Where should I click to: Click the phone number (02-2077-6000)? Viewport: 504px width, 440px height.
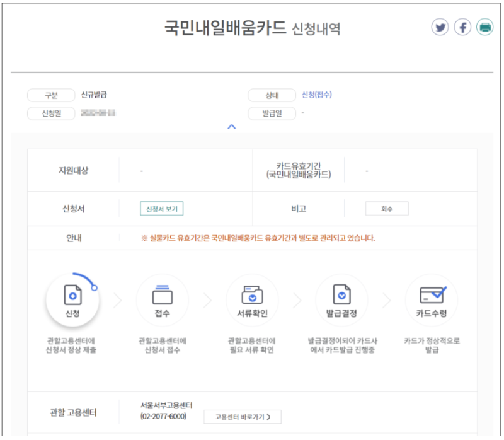pyautogui.click(x=163, y=416)
